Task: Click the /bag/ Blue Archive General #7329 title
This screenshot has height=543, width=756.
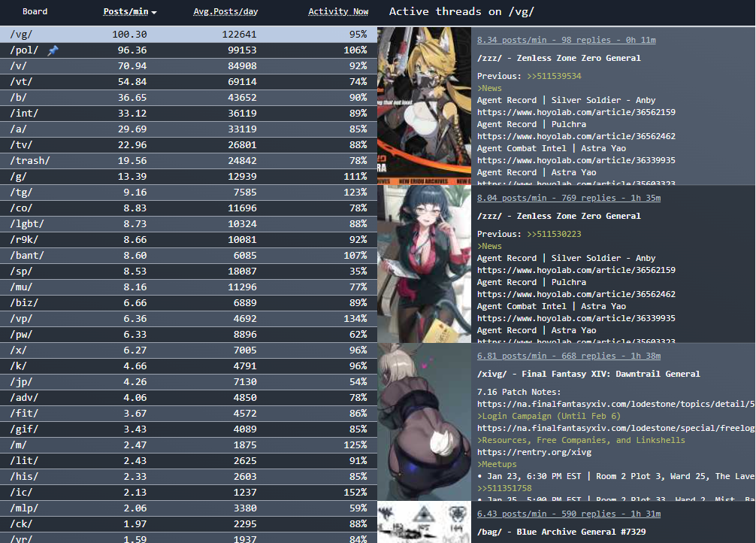Action: [561, 532]
